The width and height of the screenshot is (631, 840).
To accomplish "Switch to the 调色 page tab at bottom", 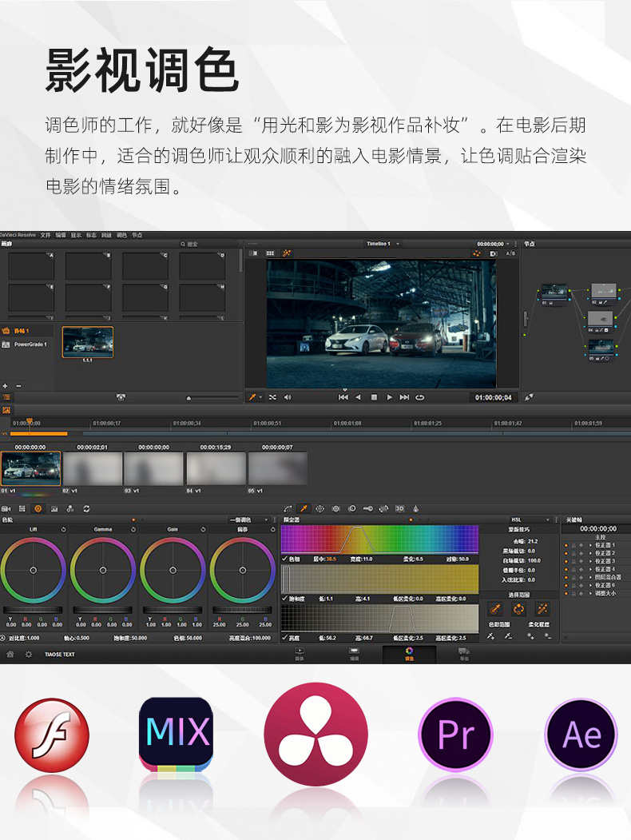I will pos(410,654).
